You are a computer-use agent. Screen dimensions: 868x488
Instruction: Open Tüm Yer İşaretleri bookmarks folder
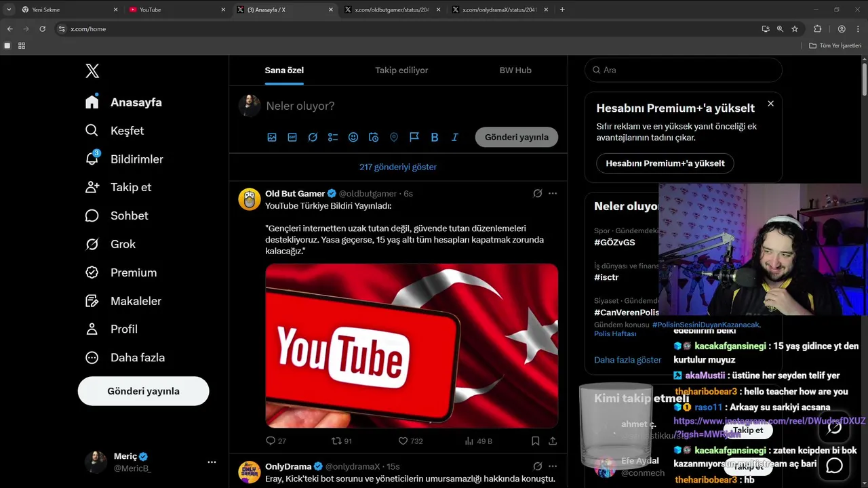point(835,45)
